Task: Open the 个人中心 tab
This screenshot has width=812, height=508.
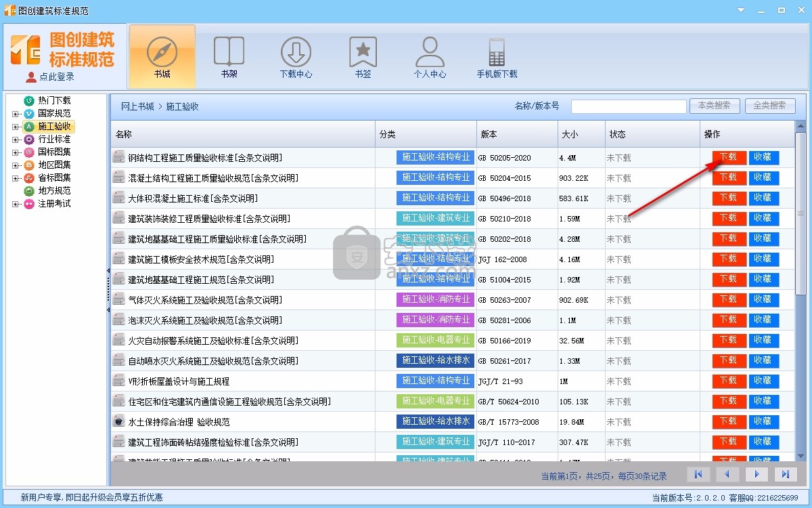Action: [x=430, y=57]
